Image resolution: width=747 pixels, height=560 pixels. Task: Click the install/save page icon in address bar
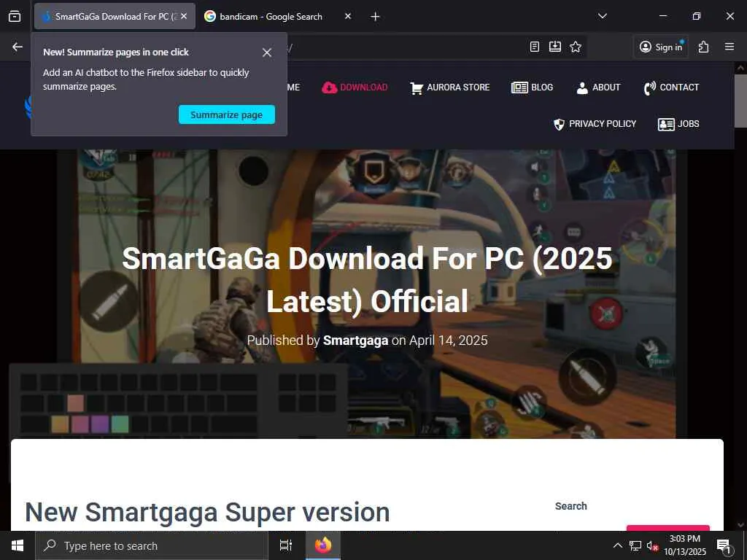(x=555, y=47)
